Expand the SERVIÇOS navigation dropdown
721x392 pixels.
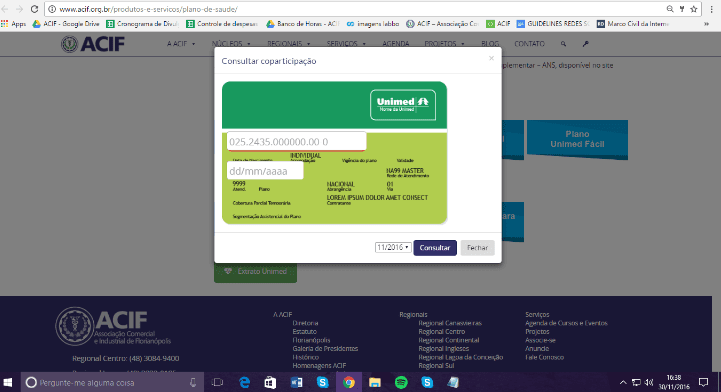click(x=346, y=44)
